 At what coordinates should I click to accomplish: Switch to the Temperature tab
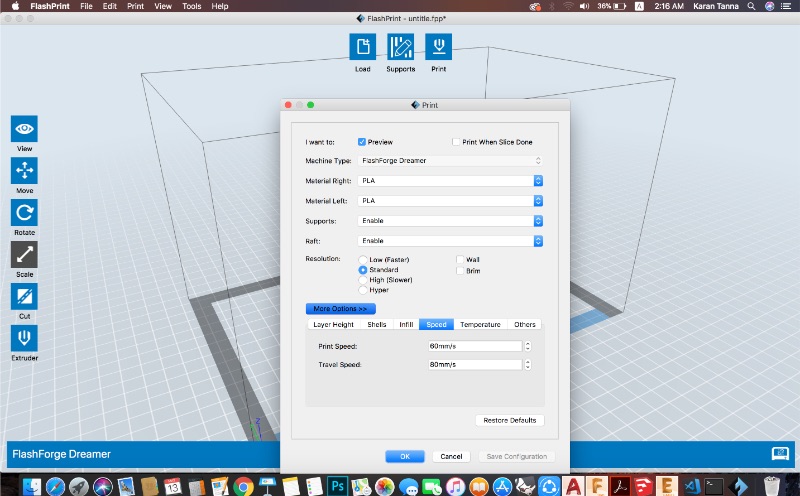tap(480, 325)
